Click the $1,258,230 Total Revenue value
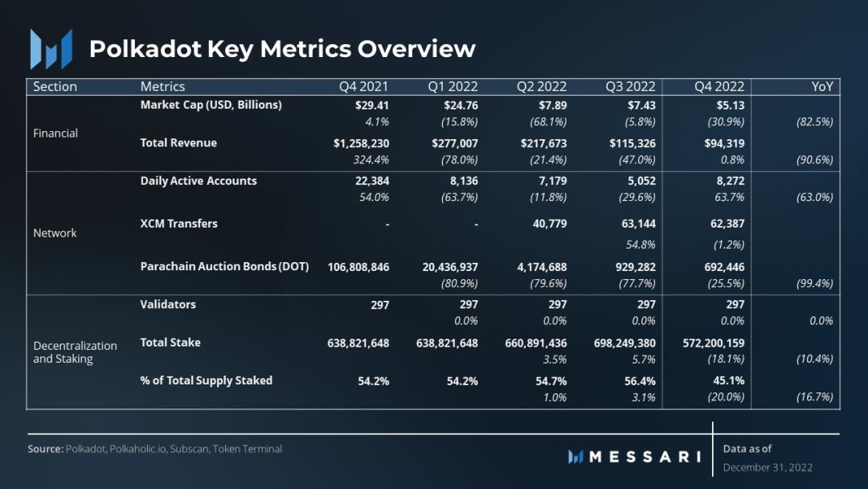 [362, 143]
